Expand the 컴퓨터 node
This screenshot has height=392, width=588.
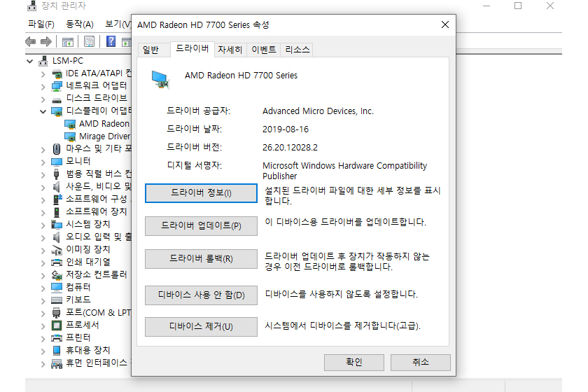(43, 288)
